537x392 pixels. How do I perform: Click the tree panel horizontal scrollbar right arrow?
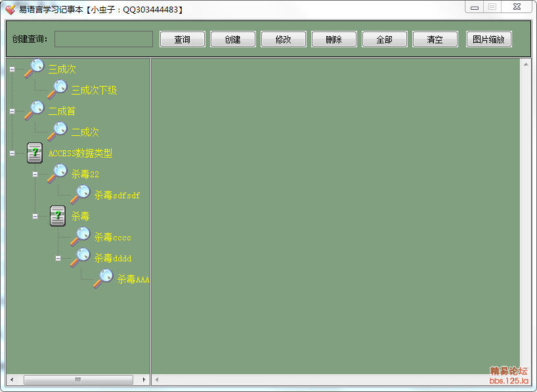(145, 380)
